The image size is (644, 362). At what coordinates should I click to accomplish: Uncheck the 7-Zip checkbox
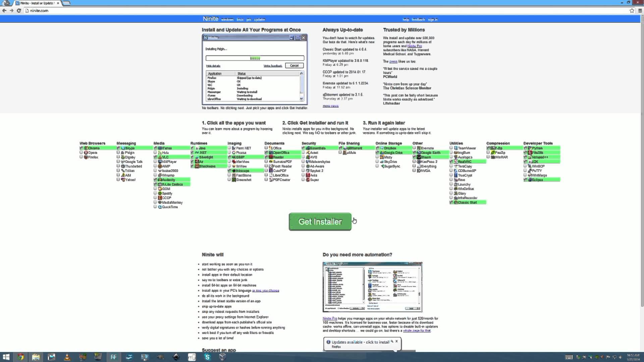(488, 148)
